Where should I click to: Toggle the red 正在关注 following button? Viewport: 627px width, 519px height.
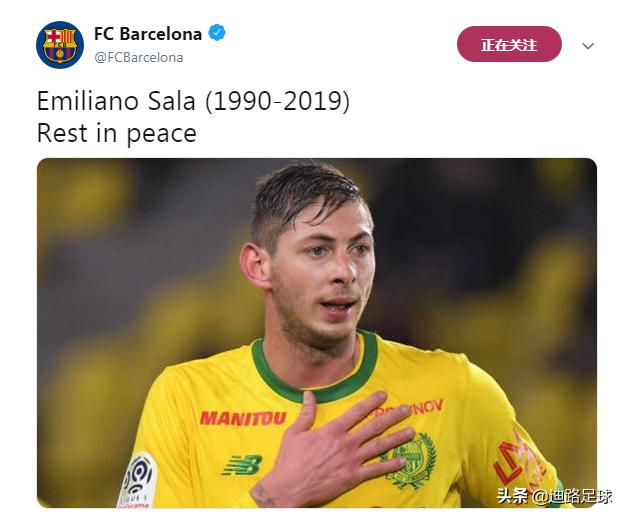509,45
